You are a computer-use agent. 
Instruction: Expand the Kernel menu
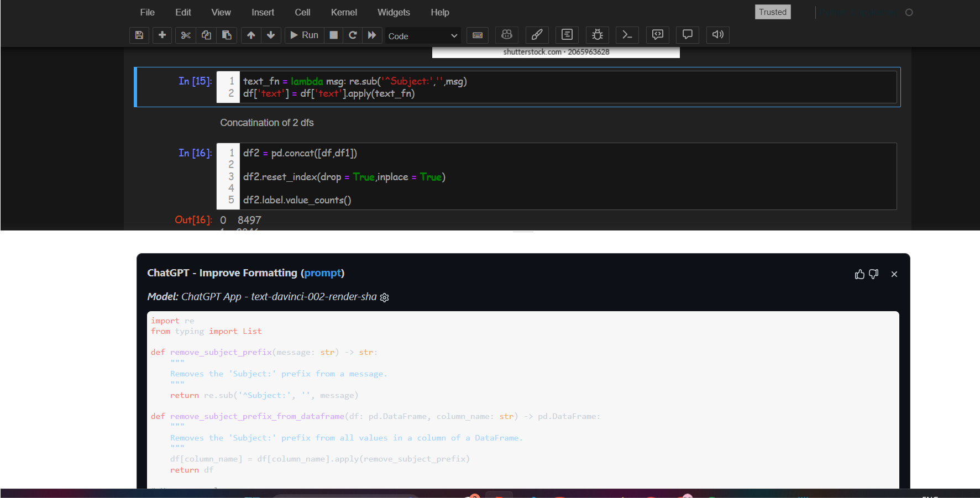pos(344,12)
